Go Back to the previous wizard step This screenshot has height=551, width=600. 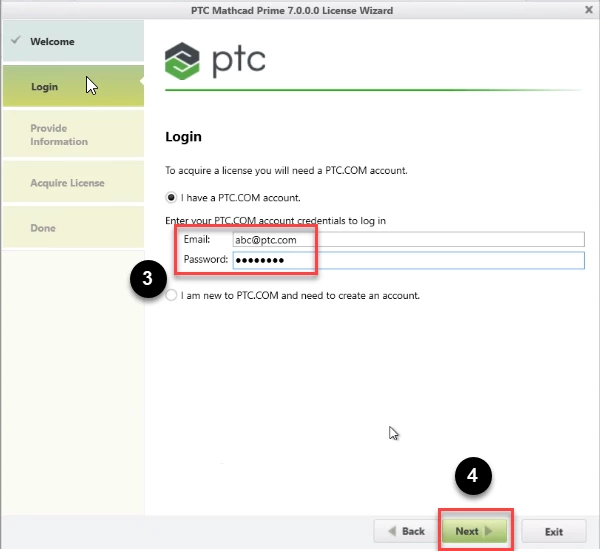point(406,531)
